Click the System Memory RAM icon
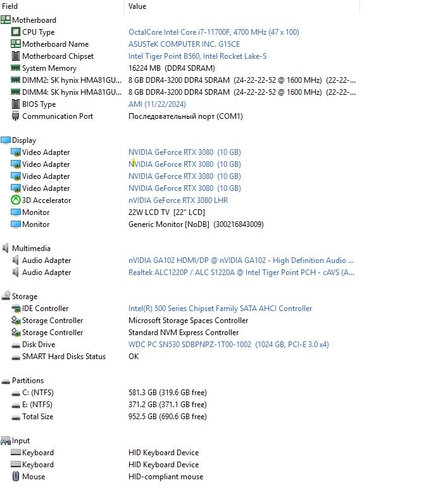The height and width of the screenshot is (490, 448). (x=16, y=68)
